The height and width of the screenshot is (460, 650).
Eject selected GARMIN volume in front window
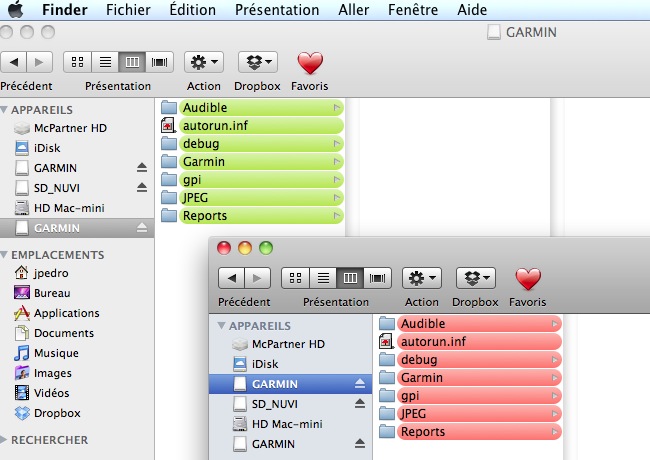click(360, 384)
